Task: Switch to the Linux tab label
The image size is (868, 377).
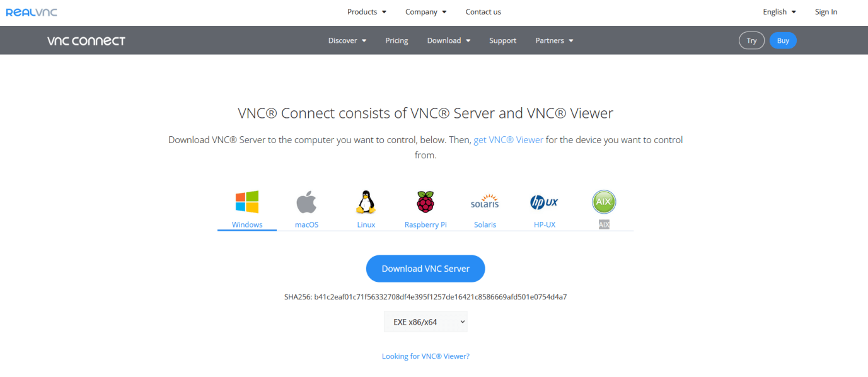Action: (366, 224)
